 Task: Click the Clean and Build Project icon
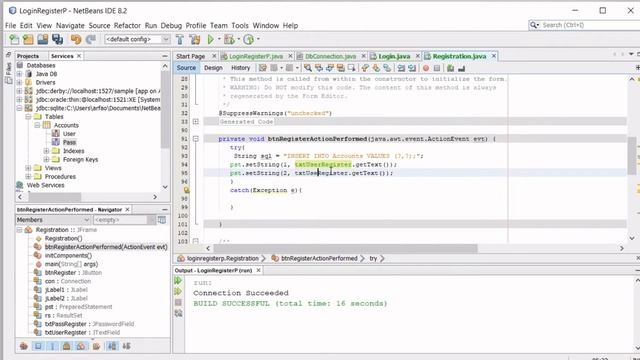195,39
